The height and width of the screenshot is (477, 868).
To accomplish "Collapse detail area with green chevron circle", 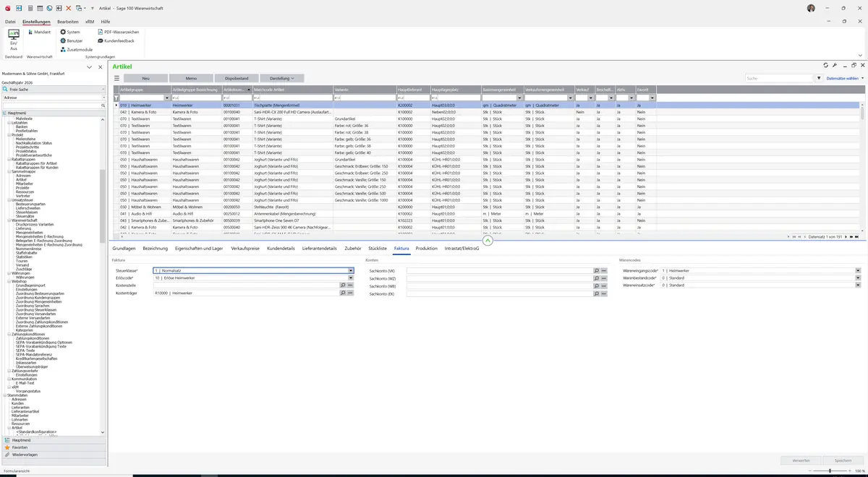I will pos(488,241).
